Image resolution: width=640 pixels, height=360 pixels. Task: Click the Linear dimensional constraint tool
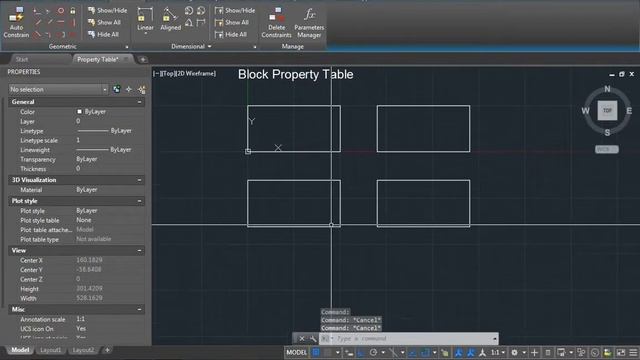tap(145, 19)
